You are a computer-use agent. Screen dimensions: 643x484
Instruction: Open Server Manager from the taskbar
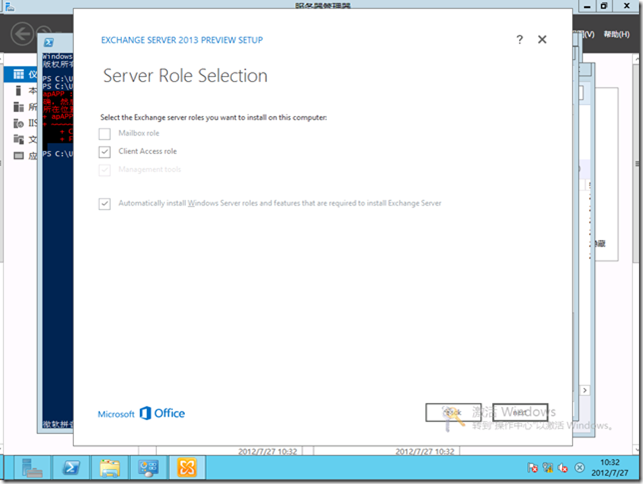[32, 468]
